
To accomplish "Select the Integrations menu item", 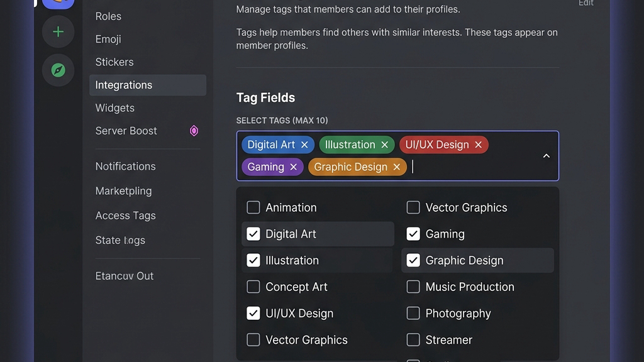I will 148,85.
